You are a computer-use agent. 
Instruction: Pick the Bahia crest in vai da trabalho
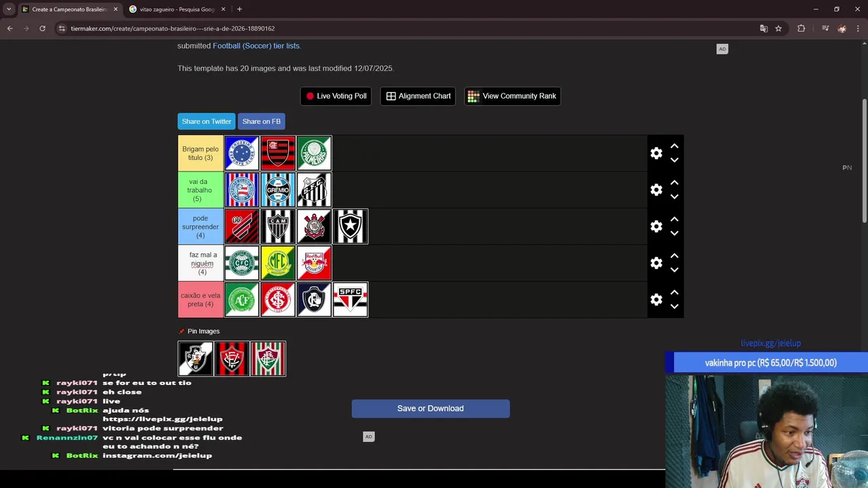(x=242, y=190)
